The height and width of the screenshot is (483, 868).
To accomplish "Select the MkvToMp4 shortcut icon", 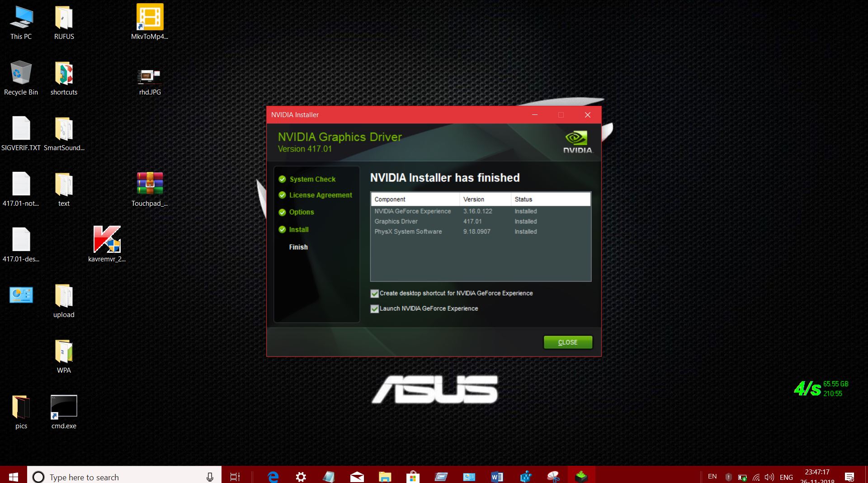I will coord(150,23).
